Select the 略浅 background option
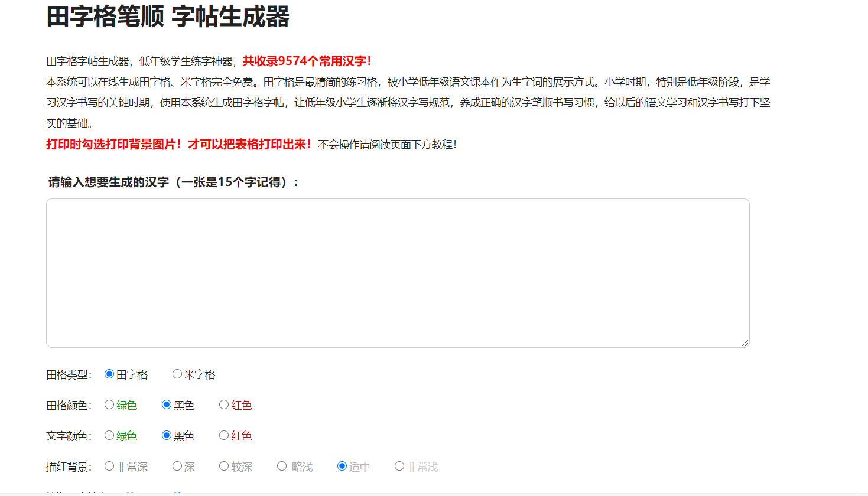Image resolution: width=868 pixels, height=496 pixels. [282, 466]
